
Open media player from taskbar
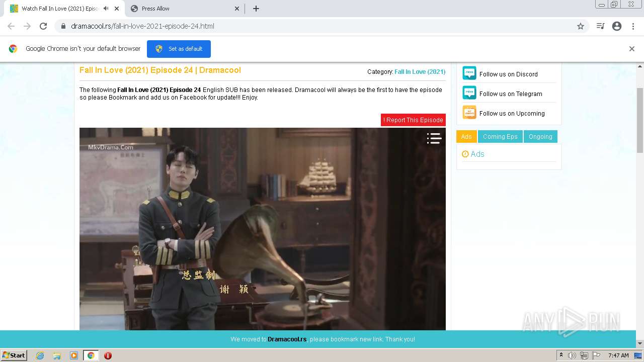74,355
